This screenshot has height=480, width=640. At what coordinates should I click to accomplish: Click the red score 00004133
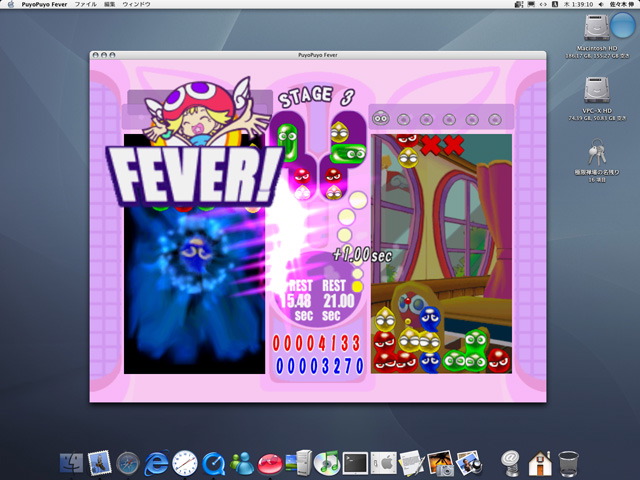click(x=317, y=344)
